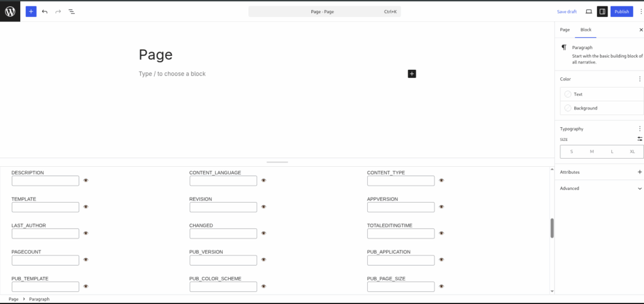Select Paragraph in the bottom breadcrumb
The width and height of the screenshot is (644, 304).
(39, 299)
